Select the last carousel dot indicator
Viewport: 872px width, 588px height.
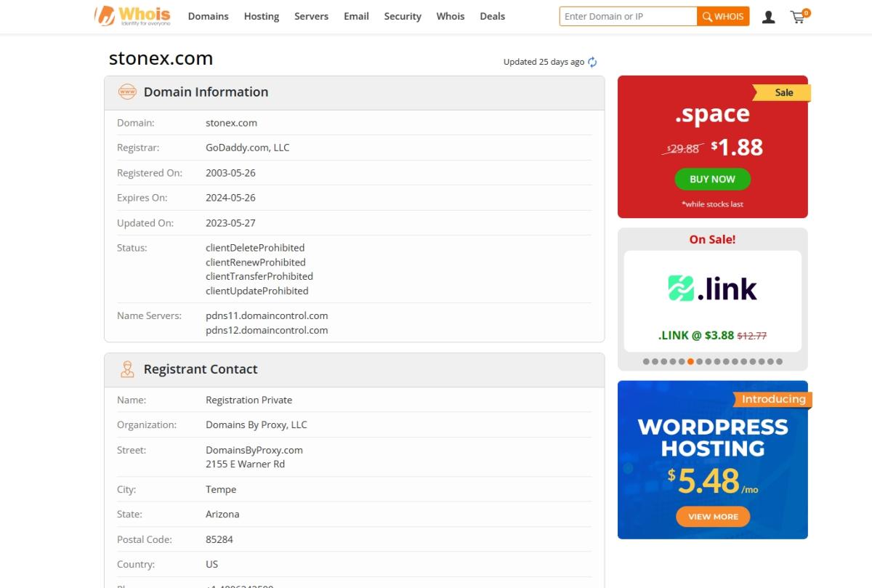click(x=779, y=361)
